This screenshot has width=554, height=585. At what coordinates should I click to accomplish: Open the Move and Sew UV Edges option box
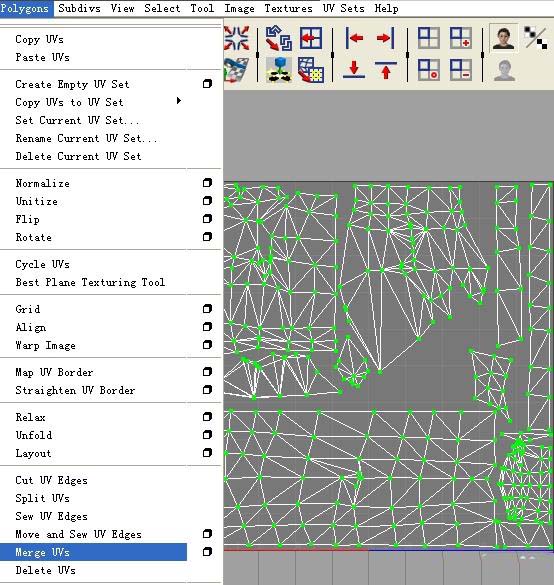207,534
